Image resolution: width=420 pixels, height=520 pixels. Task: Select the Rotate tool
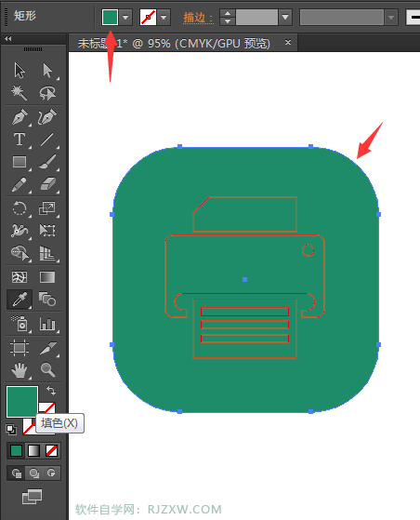[x=20, y=208]
